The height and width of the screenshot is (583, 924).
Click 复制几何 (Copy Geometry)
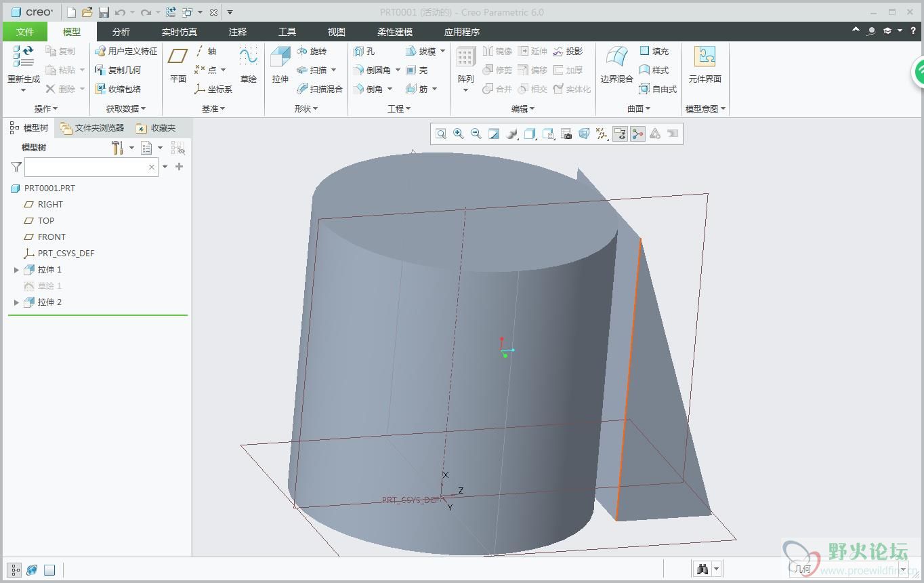(118, 70)
